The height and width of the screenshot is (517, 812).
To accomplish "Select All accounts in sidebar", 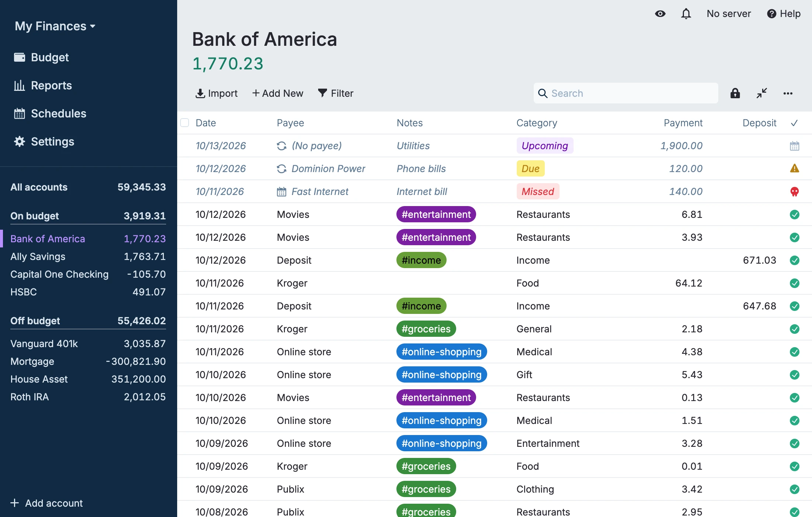I will click(x=88, y=187).
